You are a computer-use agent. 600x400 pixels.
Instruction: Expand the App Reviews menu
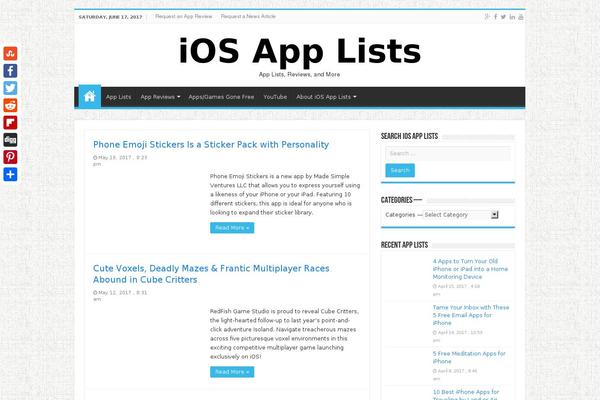click(160, 97)
